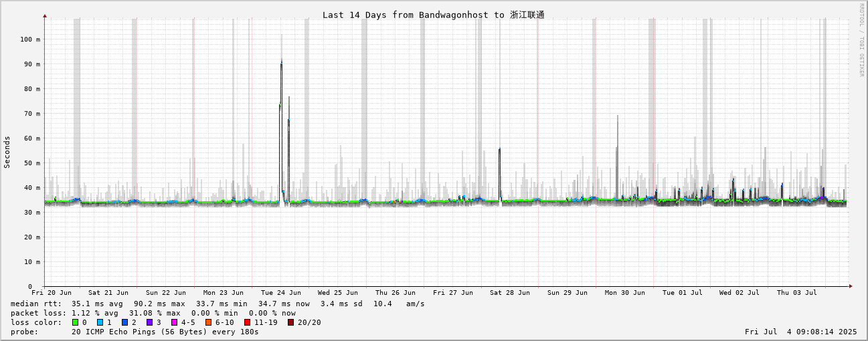This screenshot has height=341, width=868.
Task: Click the '70 m' y-axis tick label
Action: click(x=31, y=114)
